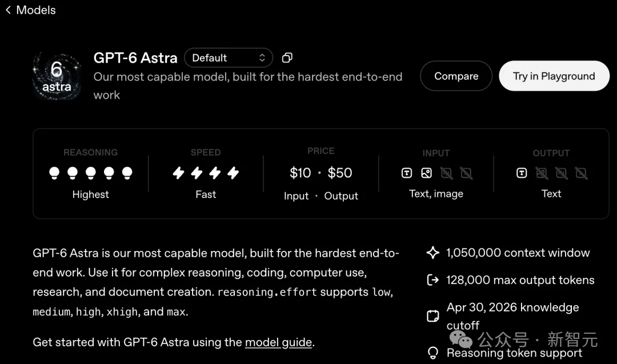This screenshot has height=364, width=617.
Task: Click the text input type icon
Action: (407, 173)
